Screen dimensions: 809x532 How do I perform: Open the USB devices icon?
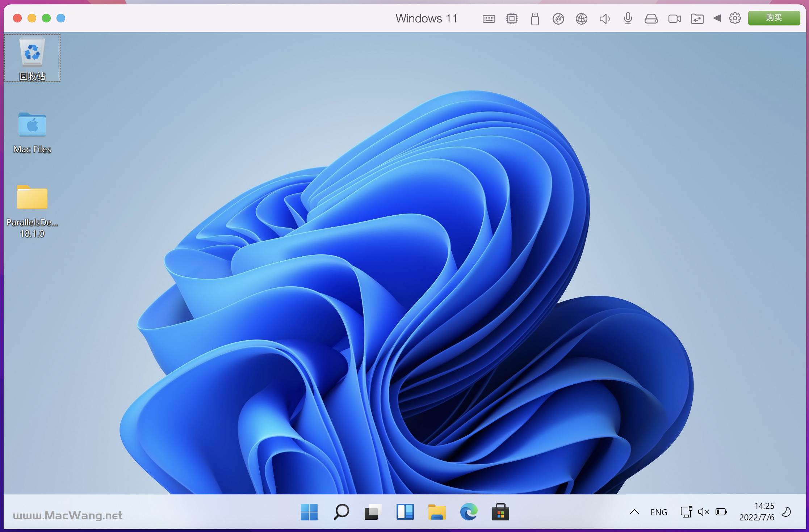click(x=535, y=19)
